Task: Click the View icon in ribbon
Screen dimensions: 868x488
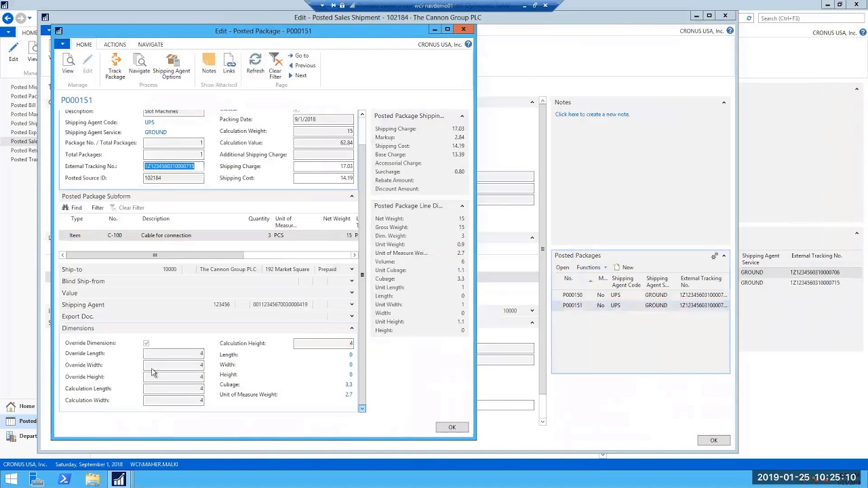Action: (68, 64)
